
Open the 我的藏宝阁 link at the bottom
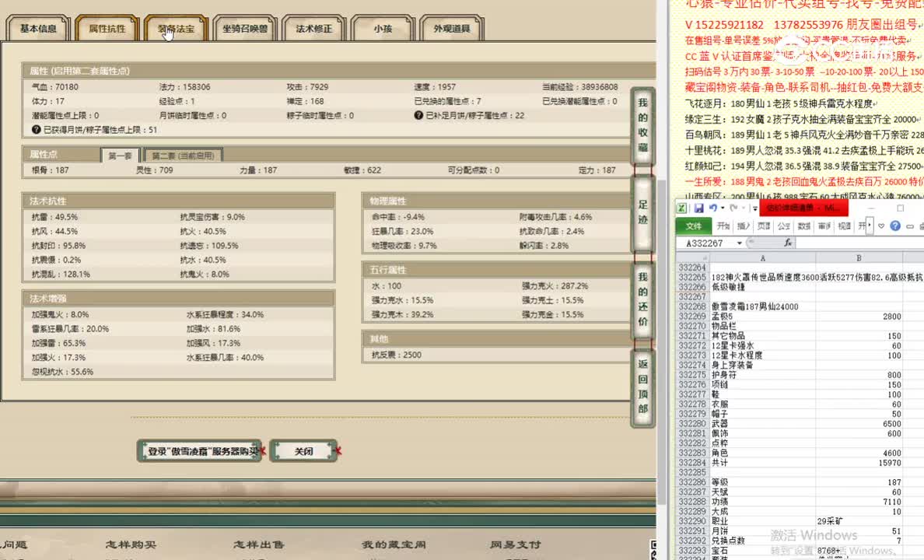(396, 544)
